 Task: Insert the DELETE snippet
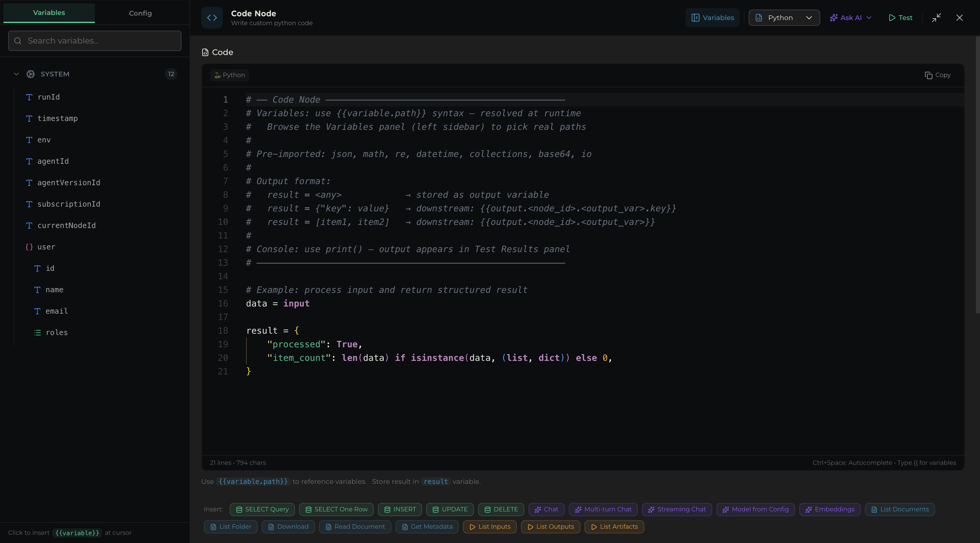point(501,509)
